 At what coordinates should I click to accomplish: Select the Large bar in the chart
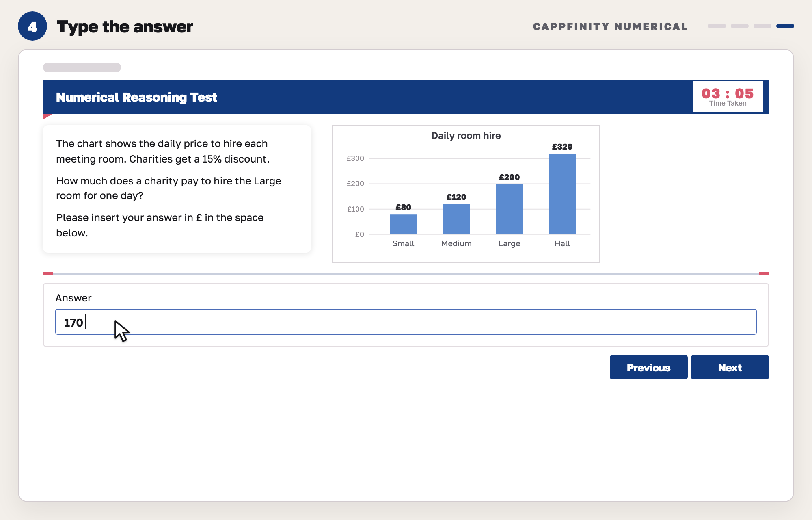(x=509, y=209)
